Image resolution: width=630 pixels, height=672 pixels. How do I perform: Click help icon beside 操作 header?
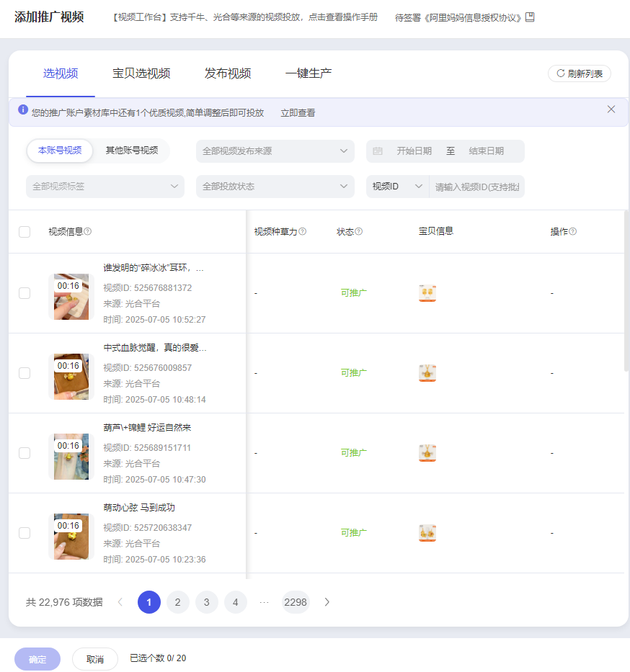573,232
